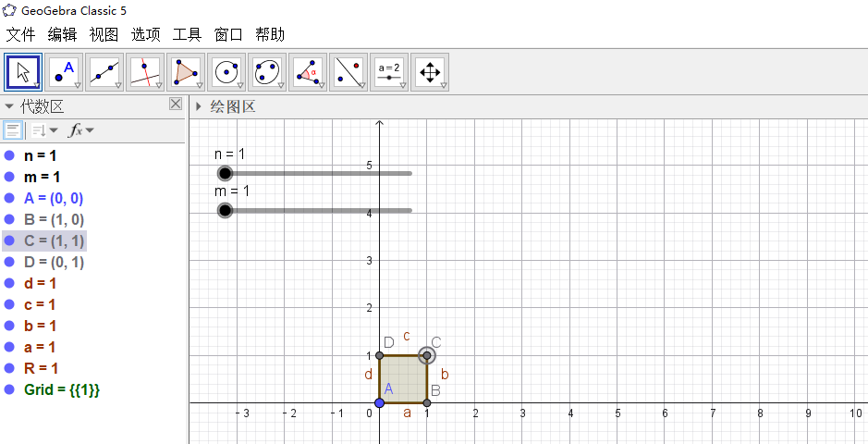Open the sort-by dropdown in algebra panel
This screenshot has width=868, height=444.
coord(43,130)
